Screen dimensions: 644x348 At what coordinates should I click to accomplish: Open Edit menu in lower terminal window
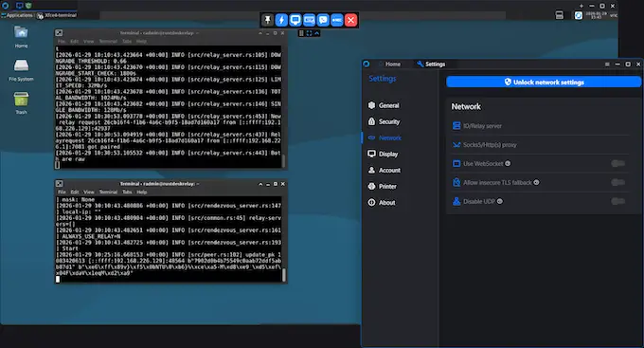[75, 192]
